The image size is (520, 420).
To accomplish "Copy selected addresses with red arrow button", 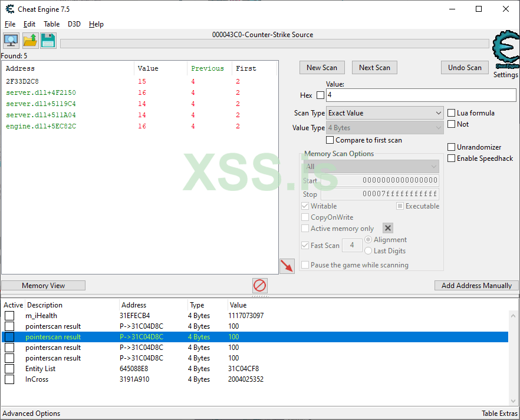I will click(x=287, y=266).
